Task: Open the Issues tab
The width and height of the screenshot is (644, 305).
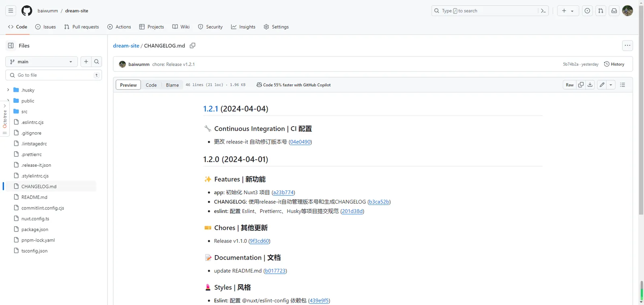Action: coord(45,27)
